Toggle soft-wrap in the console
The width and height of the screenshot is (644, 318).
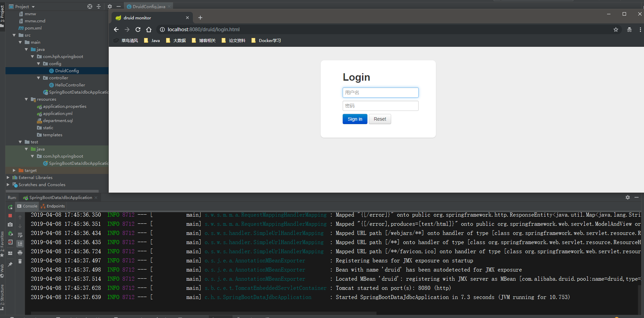click(x=20, y=235)
